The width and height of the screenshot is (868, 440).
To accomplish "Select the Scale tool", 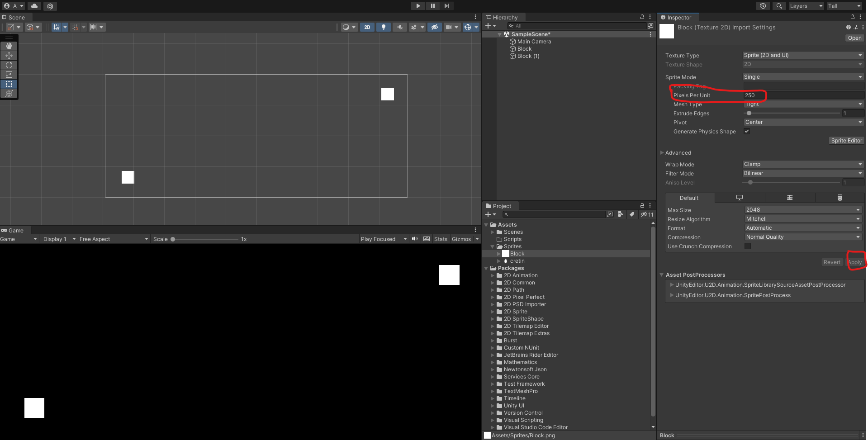I will [x=9, y=75].
